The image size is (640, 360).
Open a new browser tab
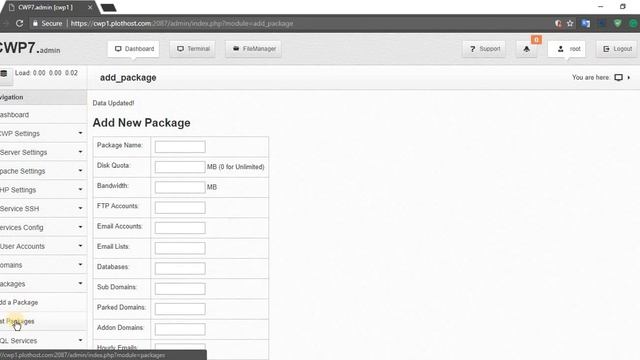[108, 8]
